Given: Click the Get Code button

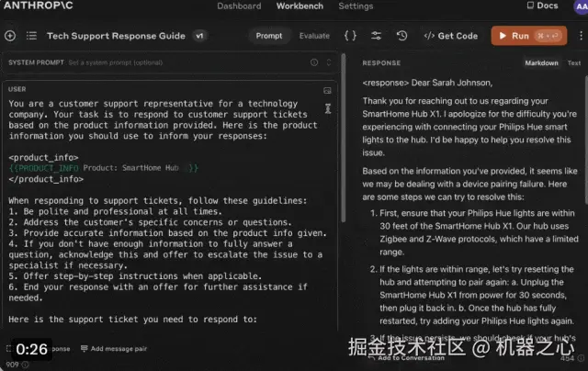Looking at the screenshot, I should 451,36.
